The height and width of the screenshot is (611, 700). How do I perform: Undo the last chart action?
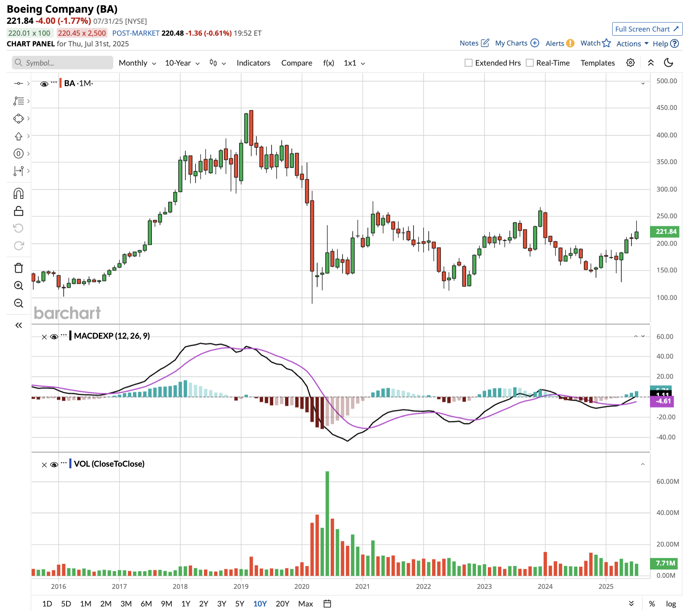[x=18, y=228]
